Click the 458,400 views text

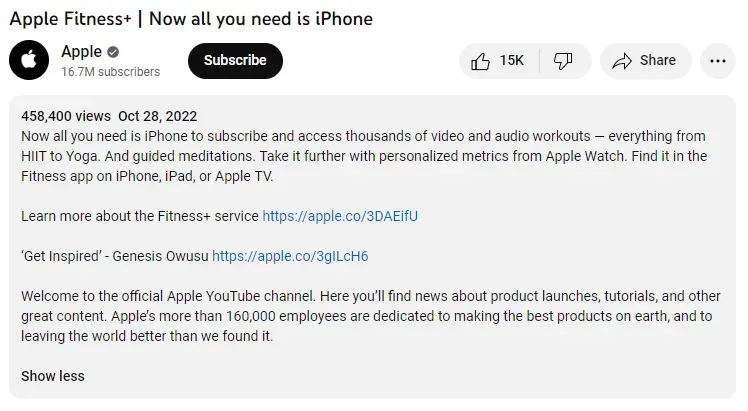pos(65,116)
